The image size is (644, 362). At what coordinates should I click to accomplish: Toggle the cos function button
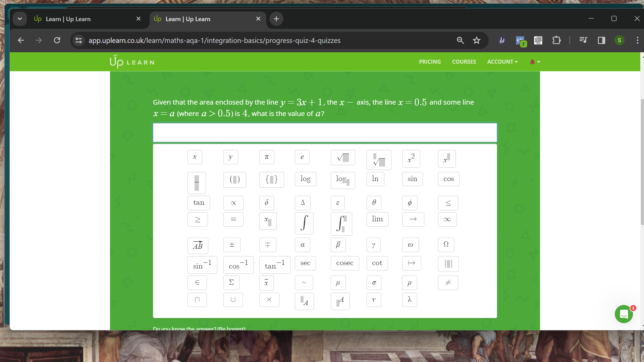(448, 179)
